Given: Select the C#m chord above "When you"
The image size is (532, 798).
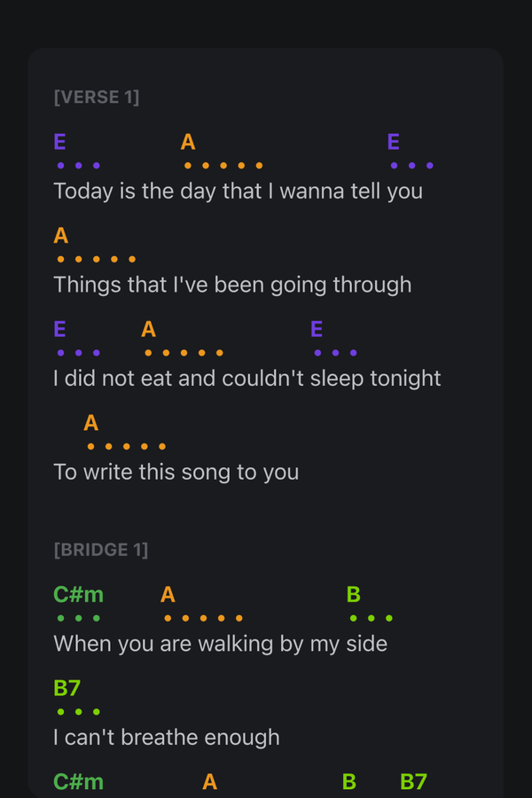Looking at the screenshot, I should tap(78, 595).
